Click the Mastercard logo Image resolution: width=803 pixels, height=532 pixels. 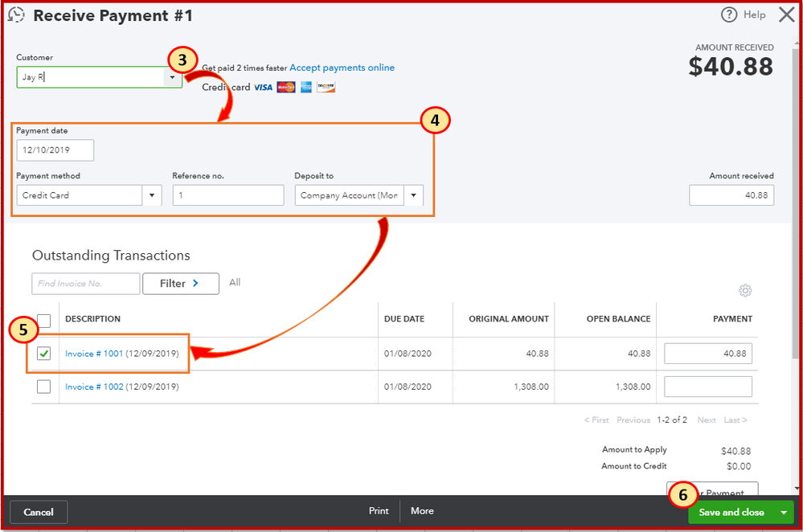point(286,88)
